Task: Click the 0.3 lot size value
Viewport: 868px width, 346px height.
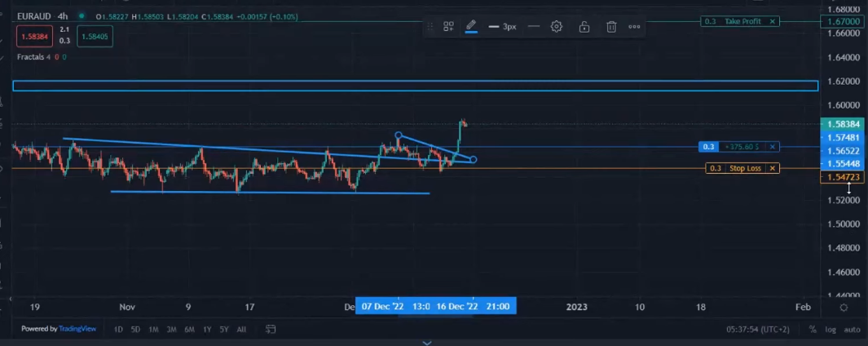Action: coord(64,41)
